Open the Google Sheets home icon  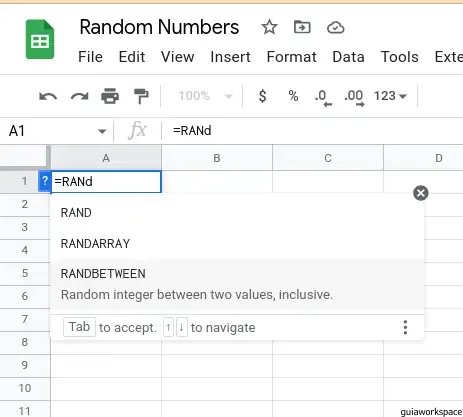(40, 39)
